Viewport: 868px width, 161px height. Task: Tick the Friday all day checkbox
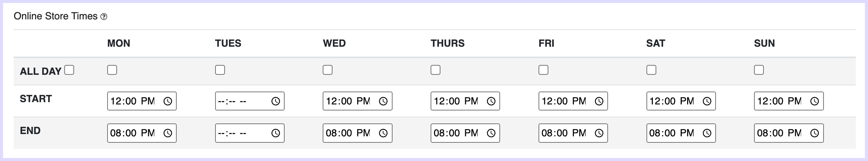click(543, 70)
